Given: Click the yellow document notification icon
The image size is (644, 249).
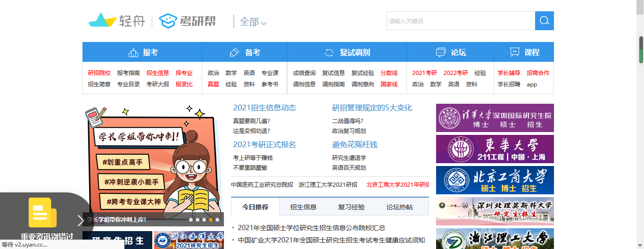Looking at the screenshot, I should 42,213.
